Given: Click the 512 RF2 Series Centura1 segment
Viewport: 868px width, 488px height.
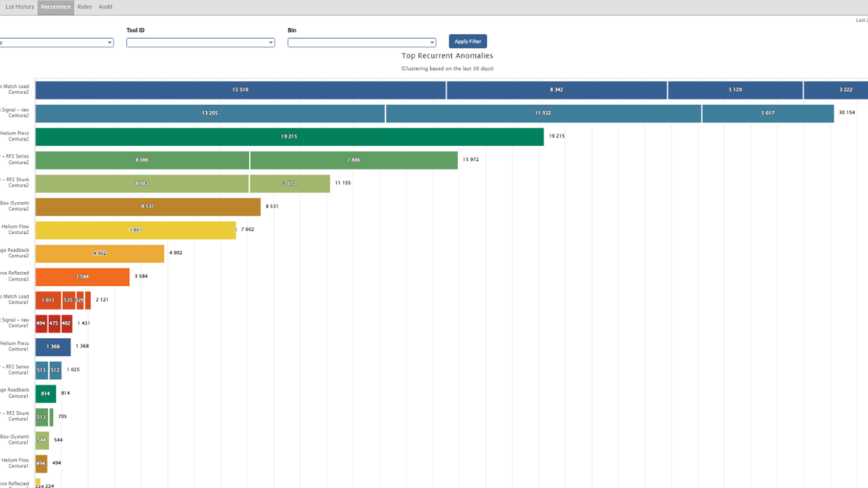Looking at the screenshot, I should coord(55,370).
